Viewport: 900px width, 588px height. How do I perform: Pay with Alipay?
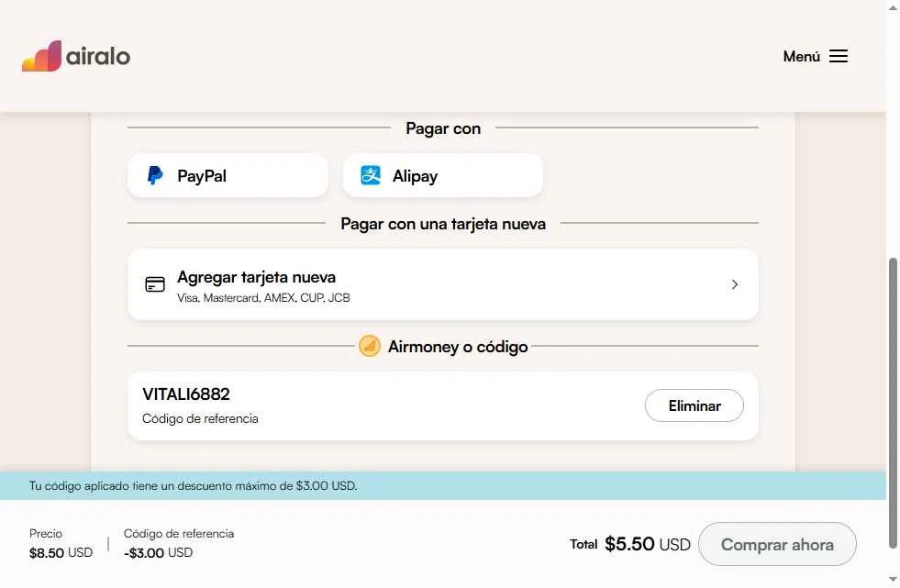pos(442,175)
